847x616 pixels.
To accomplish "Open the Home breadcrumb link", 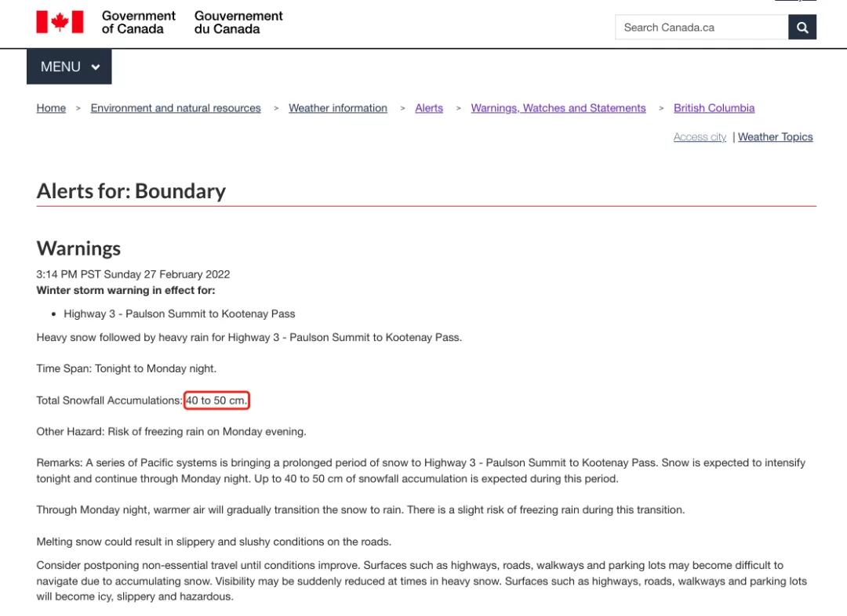I will (51, 108).
